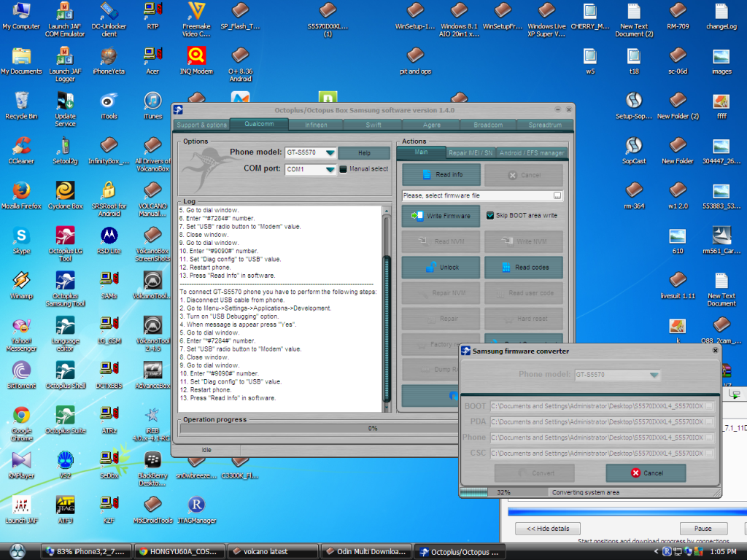This screenshot has height=560, width=747.
Task: Switch to the Infineon tab
Action: (316, 125)
